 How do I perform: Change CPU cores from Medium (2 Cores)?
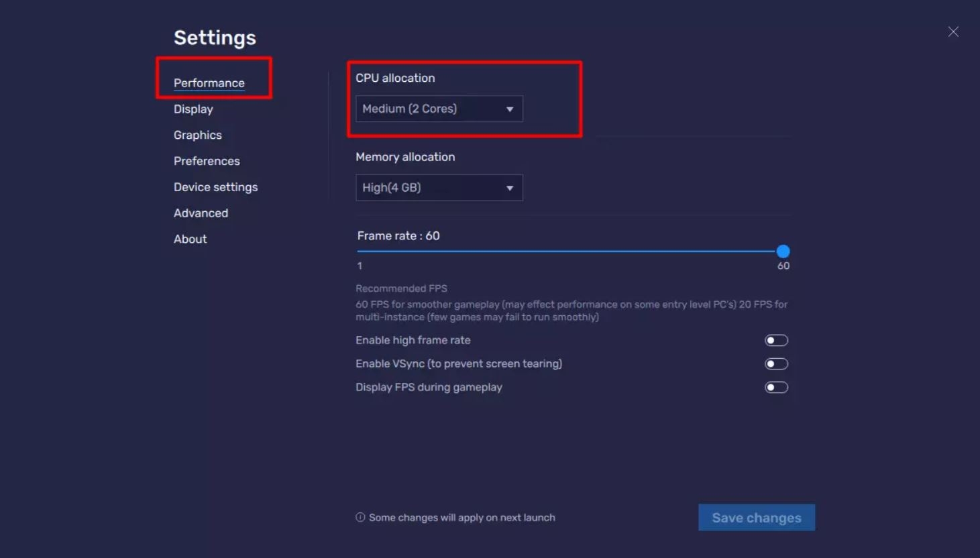438,109
